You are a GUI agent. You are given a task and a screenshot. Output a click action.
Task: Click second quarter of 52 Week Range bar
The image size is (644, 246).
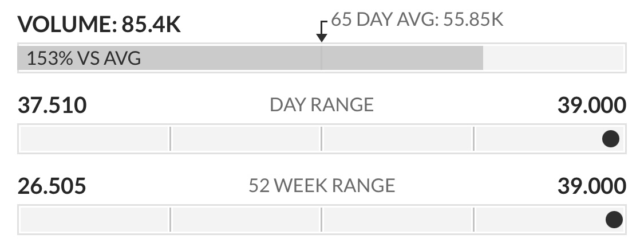(246, 220)
